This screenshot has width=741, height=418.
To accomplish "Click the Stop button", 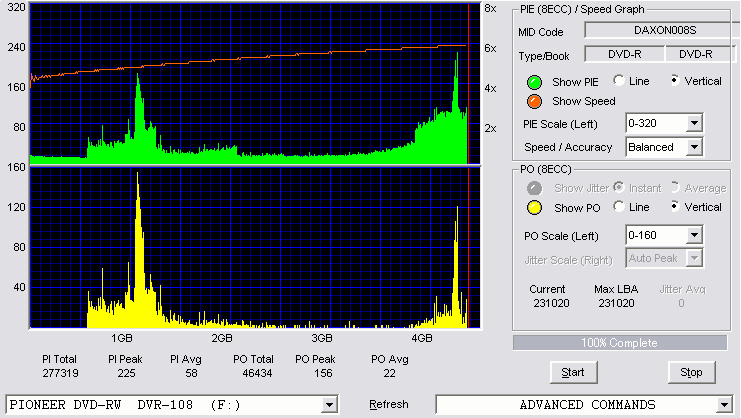I will (691, 373).
